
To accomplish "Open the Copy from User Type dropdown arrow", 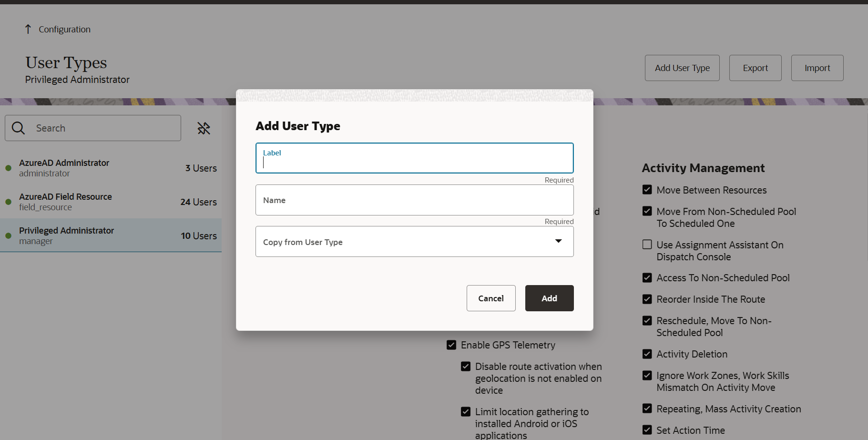I will [x=558, y=241].
